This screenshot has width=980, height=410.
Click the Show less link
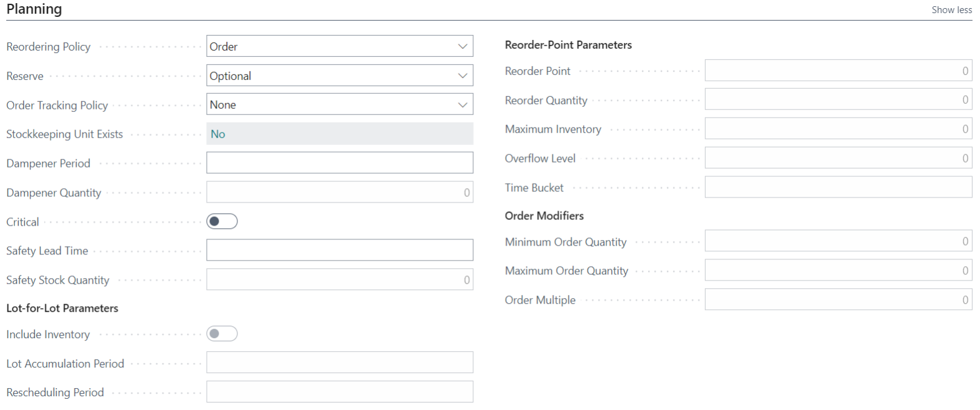click(951, 9)
